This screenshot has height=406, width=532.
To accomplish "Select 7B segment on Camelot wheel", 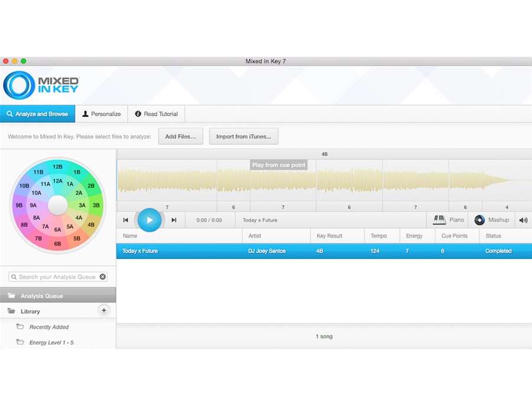I will tap(38, 238).
